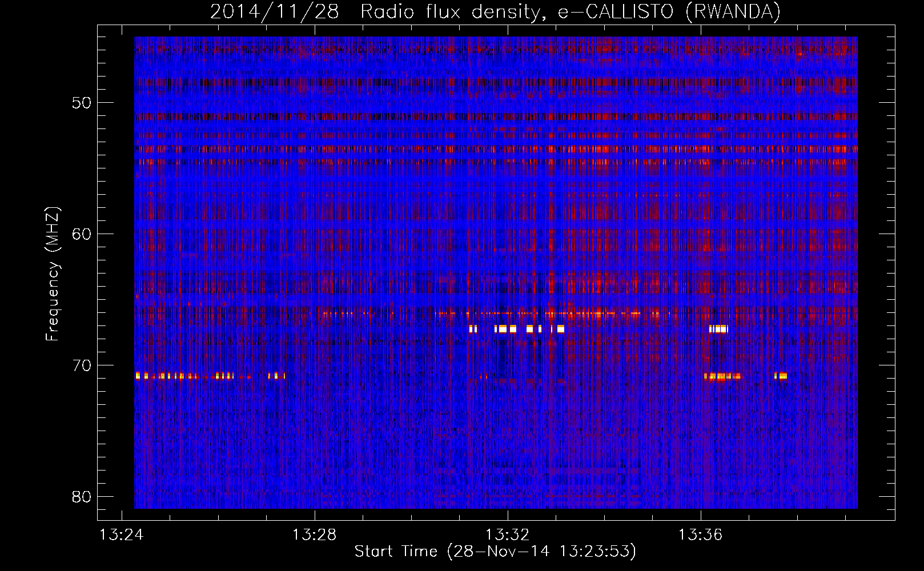Click the '80' frequency tick label
924x571 pixels.
coord(82,497)
